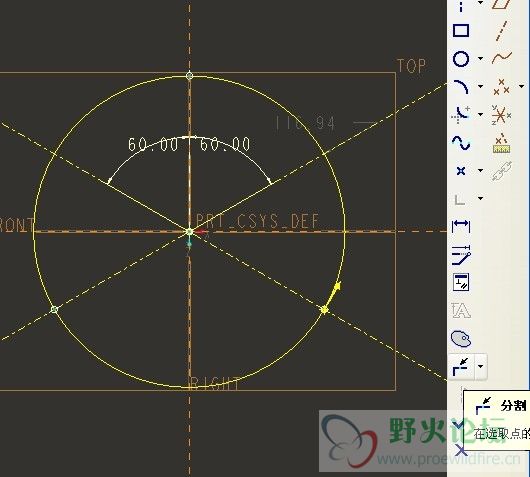Quit sketch with the X icon
530x477 pixels.
tap(460, 450)
